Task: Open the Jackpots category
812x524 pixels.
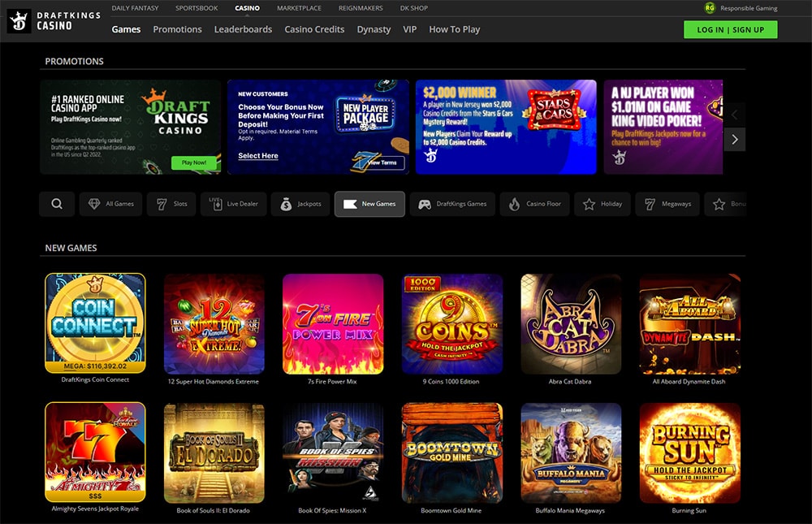Action: (300, 204)
